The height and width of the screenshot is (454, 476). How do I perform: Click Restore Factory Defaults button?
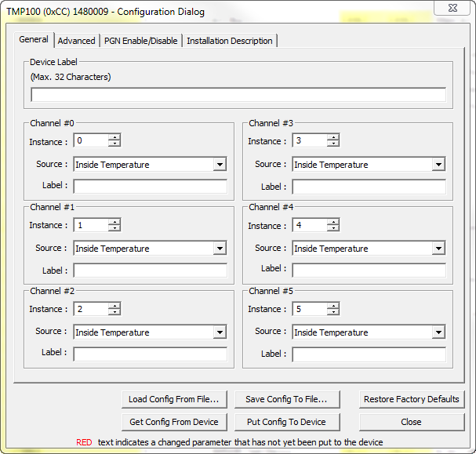pos(411,399)
